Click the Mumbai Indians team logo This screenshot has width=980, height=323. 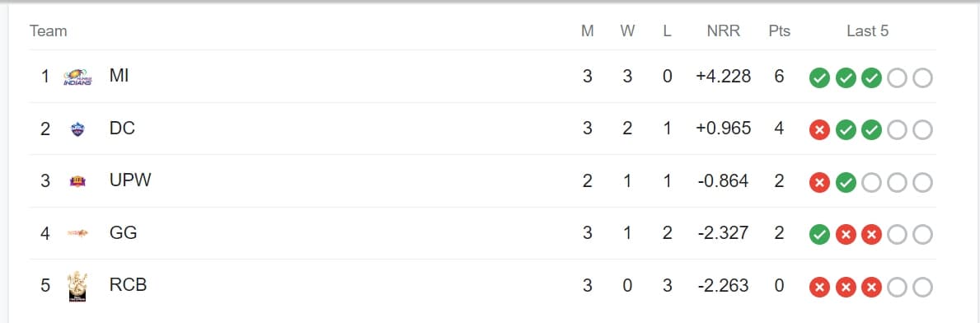(78, 77)
